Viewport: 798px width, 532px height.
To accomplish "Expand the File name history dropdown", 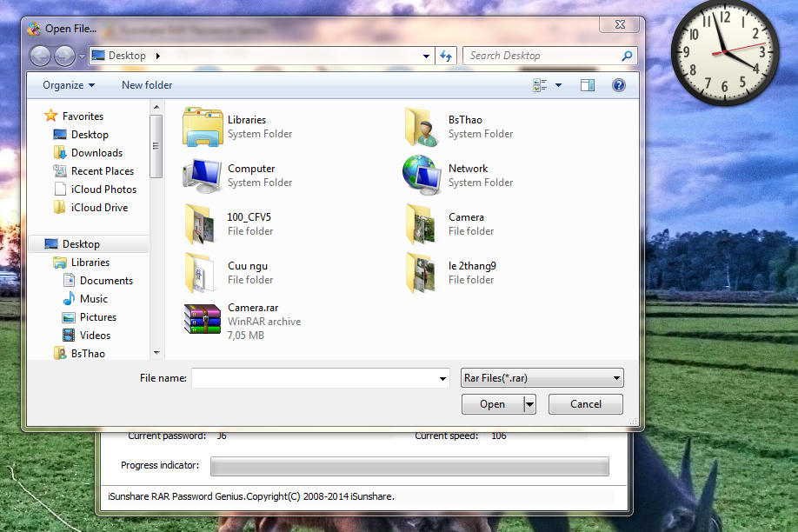I will click(442, 379).
